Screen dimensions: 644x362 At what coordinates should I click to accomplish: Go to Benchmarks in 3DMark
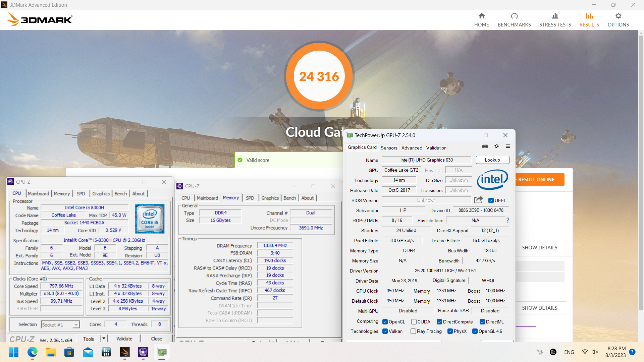pyautogui.click(x=514, y=20)
